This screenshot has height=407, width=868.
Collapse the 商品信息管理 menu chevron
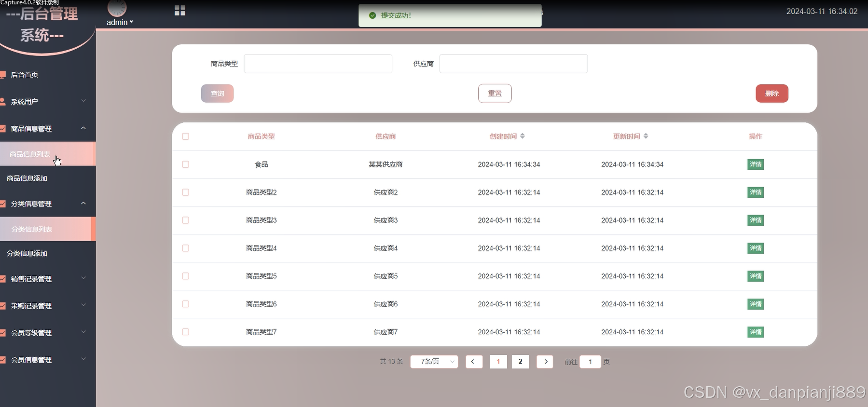click(x=83, y=128)
